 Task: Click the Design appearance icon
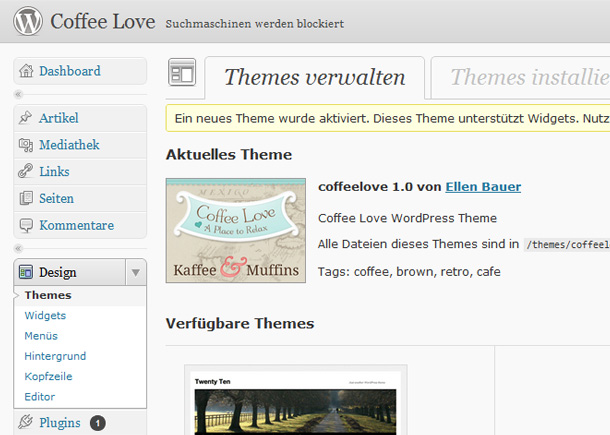[26, 272]
